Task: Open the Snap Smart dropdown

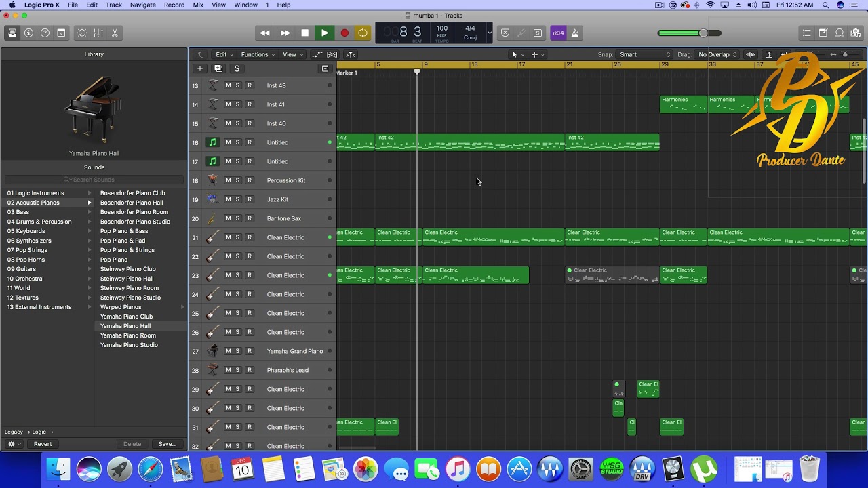Action: pyautogui.click(x=644, y=54)
